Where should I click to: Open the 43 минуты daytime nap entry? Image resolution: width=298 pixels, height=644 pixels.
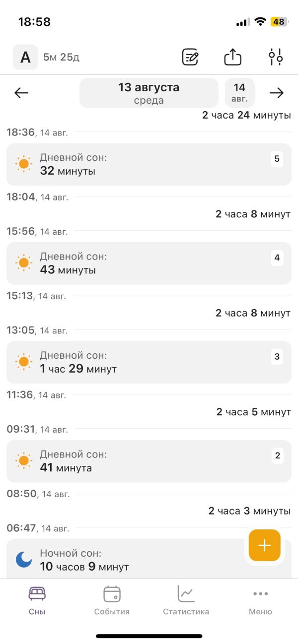coord(149,263)
